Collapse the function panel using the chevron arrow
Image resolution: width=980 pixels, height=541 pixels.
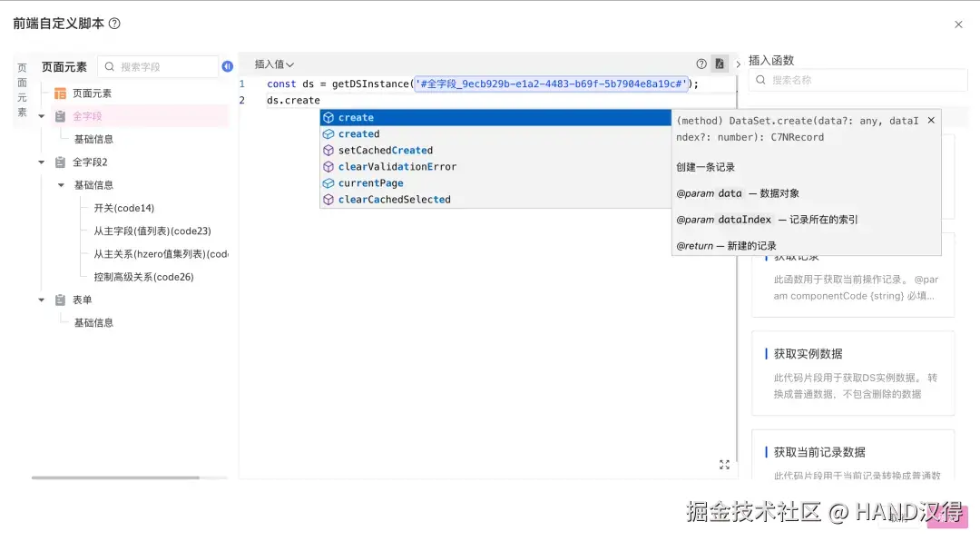[x=738, y=64]
